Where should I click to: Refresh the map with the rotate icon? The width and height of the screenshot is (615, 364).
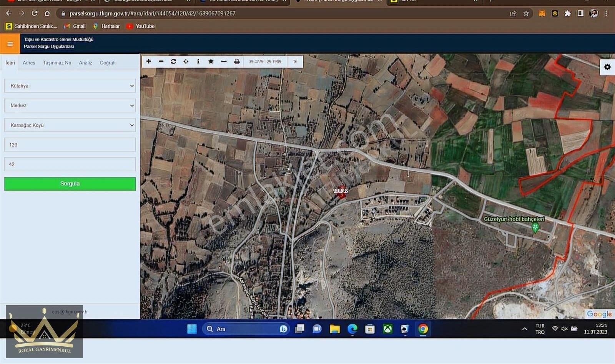173,61
